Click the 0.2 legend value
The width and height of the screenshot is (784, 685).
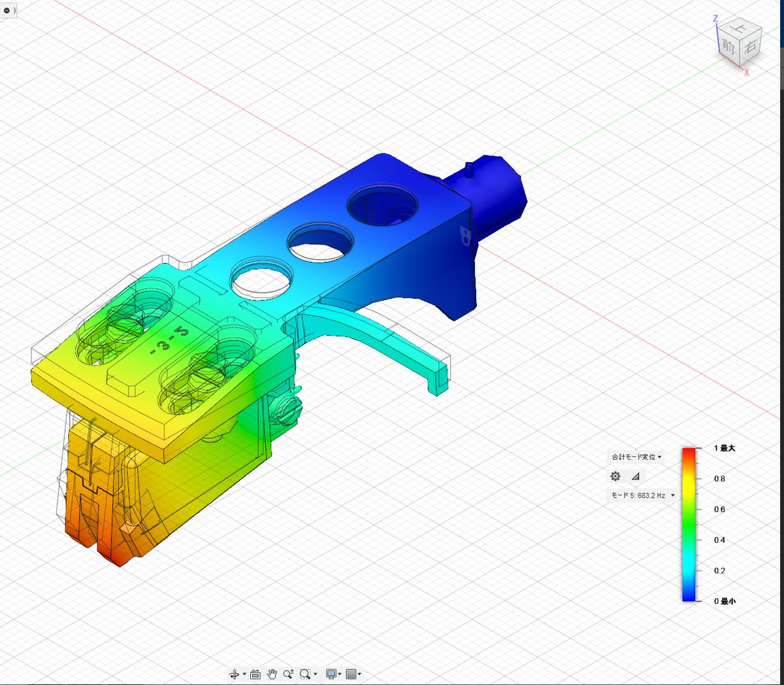tap(719, 571)
